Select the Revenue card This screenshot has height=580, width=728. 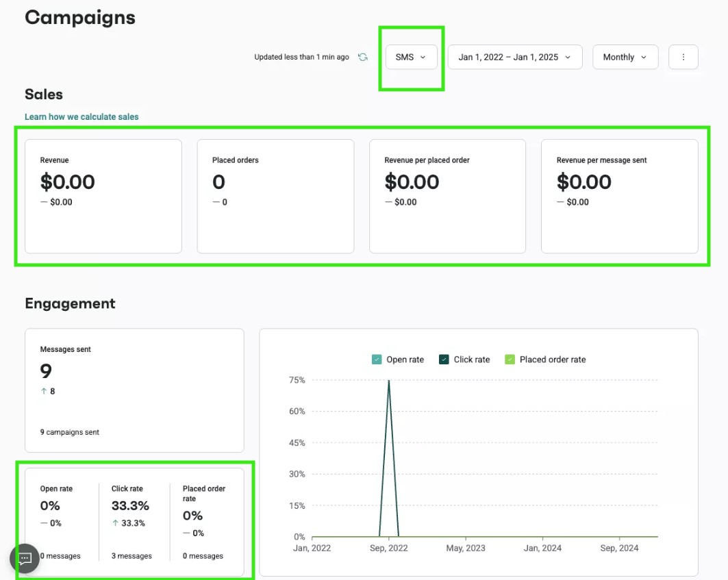(x=103, y=197)
